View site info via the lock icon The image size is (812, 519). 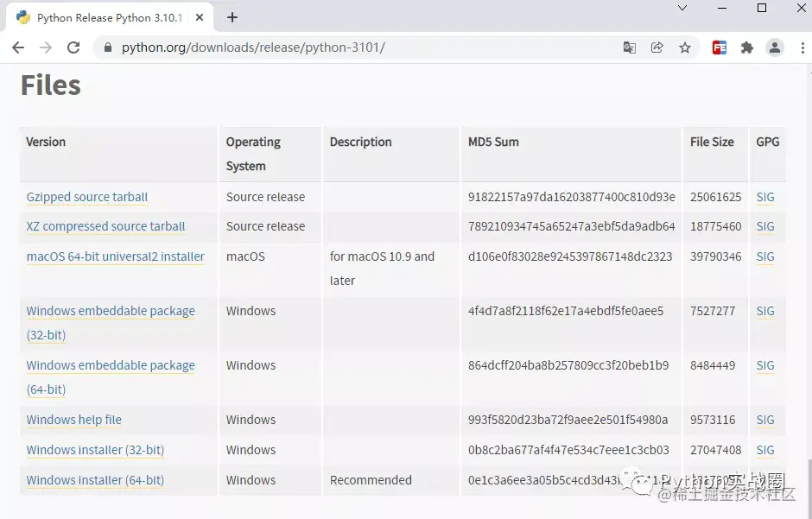pos(108,47)
